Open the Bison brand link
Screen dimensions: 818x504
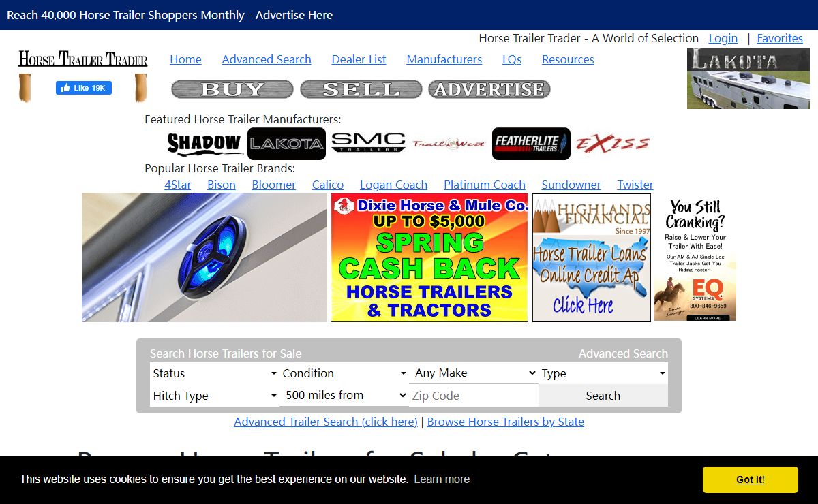222,185
